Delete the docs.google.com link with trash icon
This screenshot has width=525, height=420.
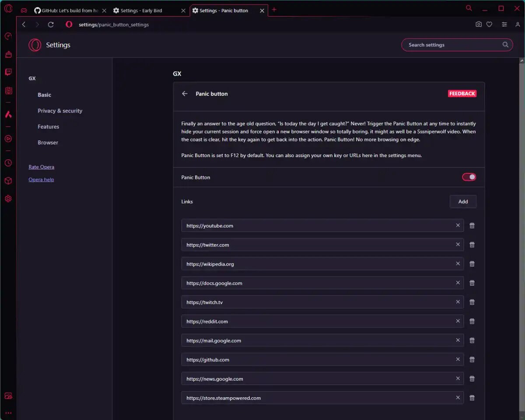point(472,283)
